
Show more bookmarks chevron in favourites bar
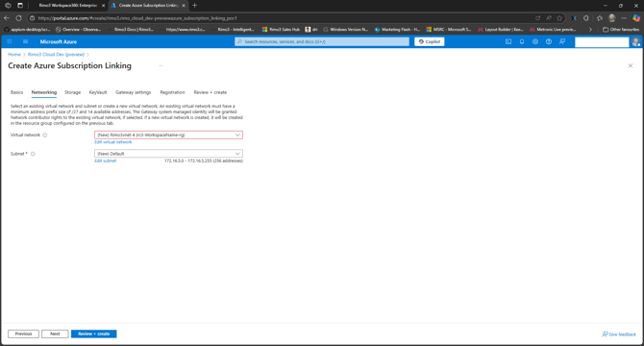tap(590, 30)
